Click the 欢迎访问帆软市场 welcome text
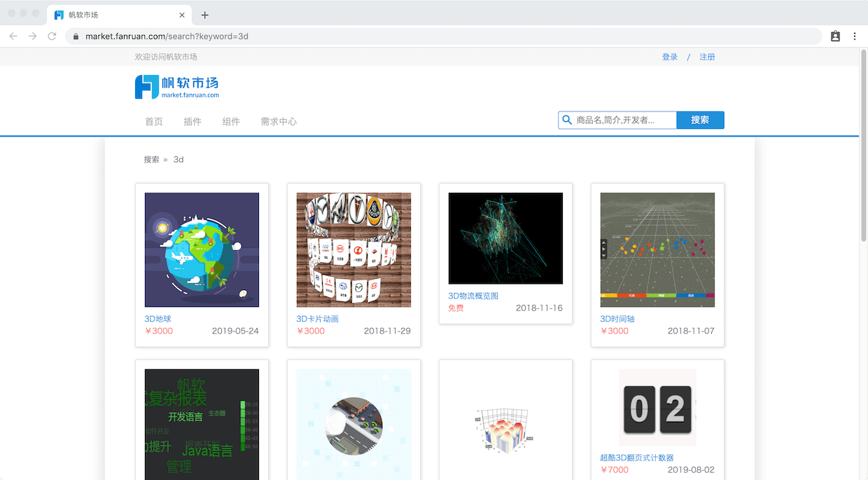The width and height of the screenshot is (868, 480). [166, 57]
